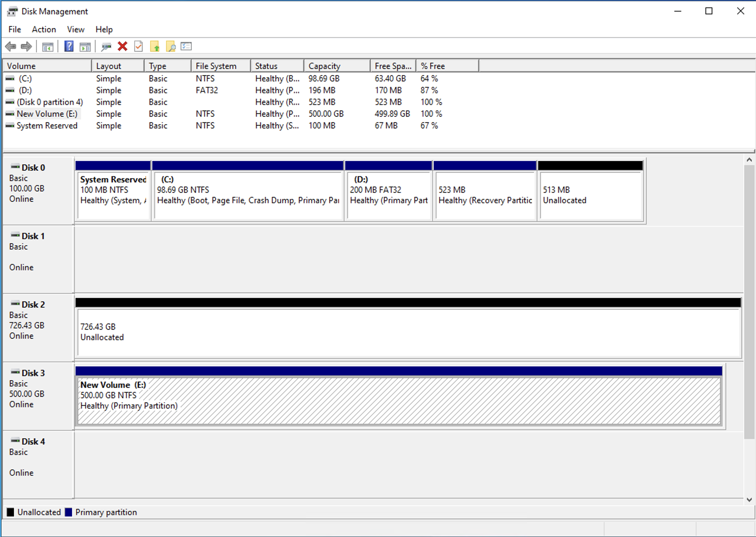This screenshot has height=537, width=756.
Task: Select New Volume (E:) row in volume list
Action: 47,114
